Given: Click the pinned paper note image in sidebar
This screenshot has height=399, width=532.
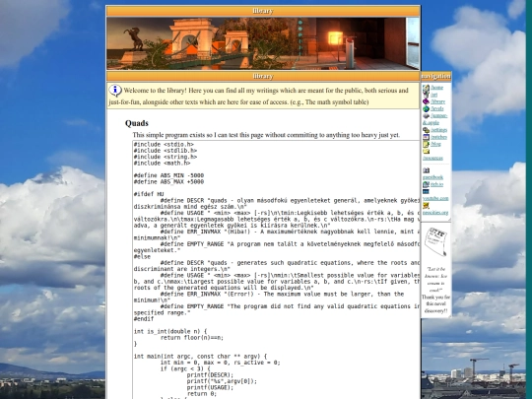Looking at the screenshot, I should (x=435, y=241).
